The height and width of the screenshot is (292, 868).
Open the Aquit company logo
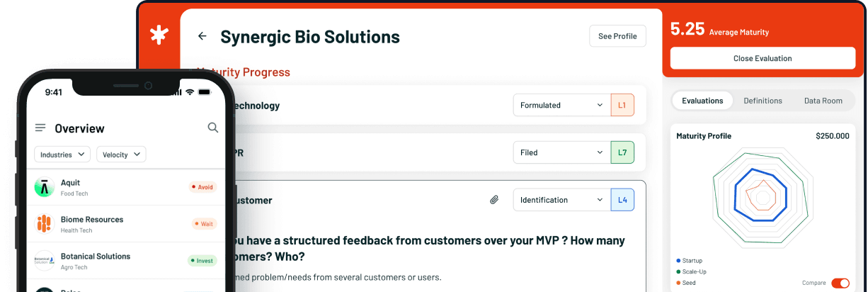pos(45,187)
